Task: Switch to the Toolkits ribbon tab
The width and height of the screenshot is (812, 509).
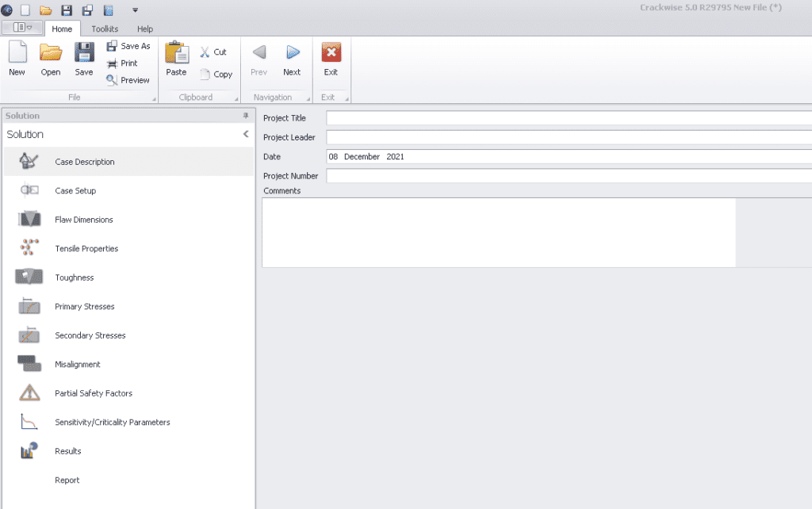Action: (105, 29)
